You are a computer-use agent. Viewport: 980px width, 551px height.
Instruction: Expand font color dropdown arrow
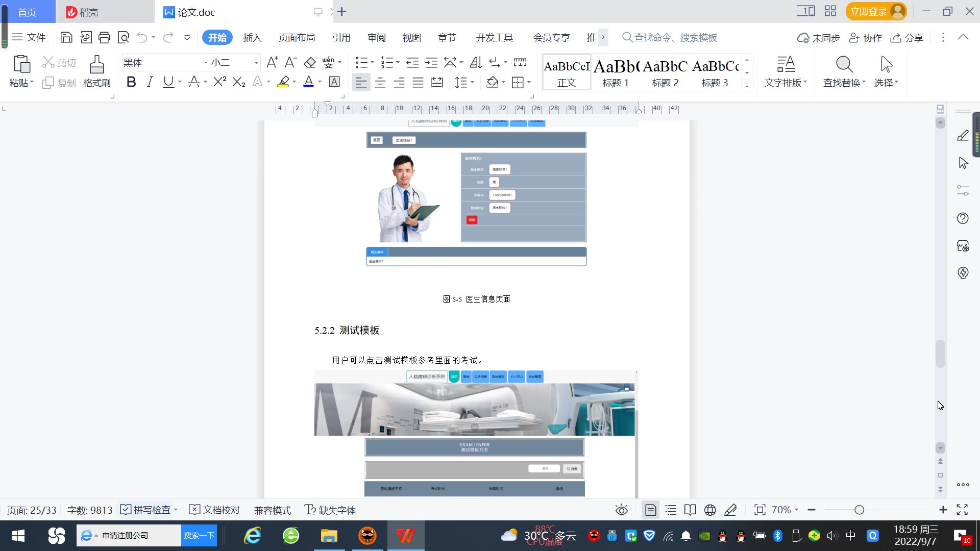(x=320, y=82)
